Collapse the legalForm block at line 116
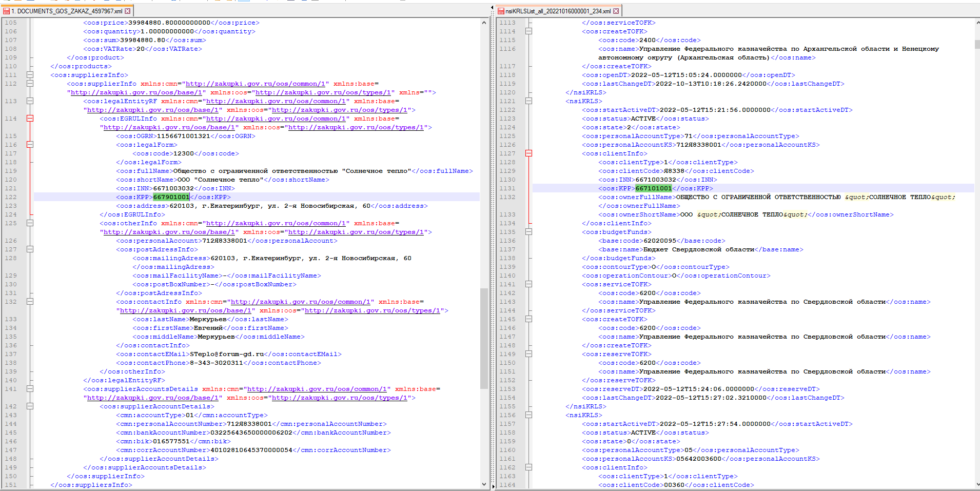Screen dimensions: 980x491 30,145
